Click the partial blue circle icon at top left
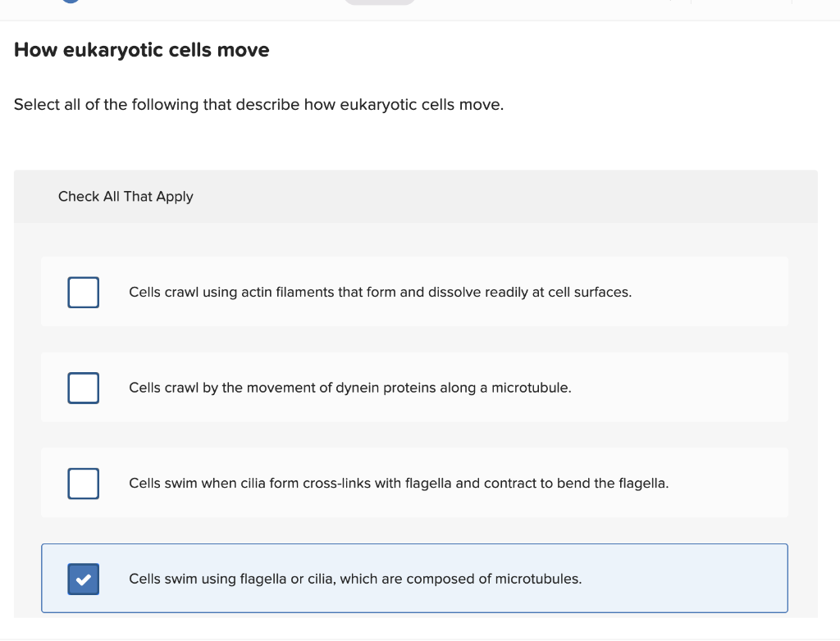This screenshot has width=840, height=641. click(71, 2)
